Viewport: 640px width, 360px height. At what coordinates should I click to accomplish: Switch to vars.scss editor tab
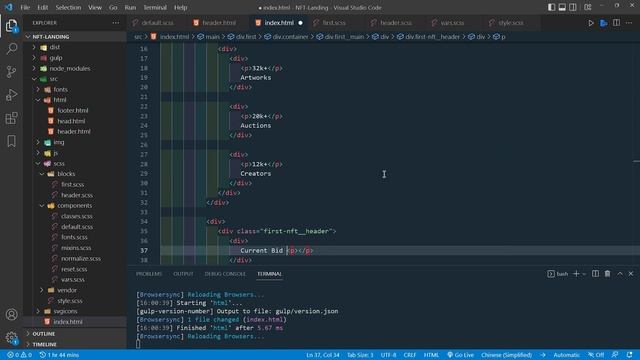point(452,23)
